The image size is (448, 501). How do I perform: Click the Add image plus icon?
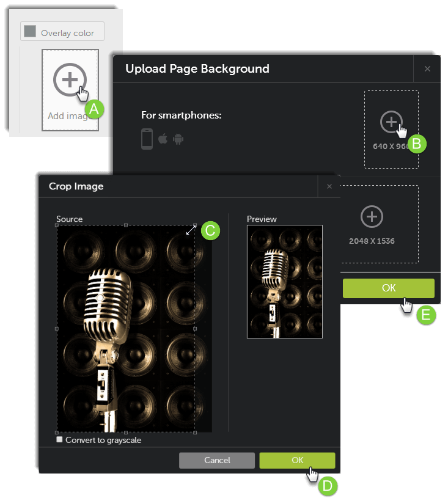70,79
